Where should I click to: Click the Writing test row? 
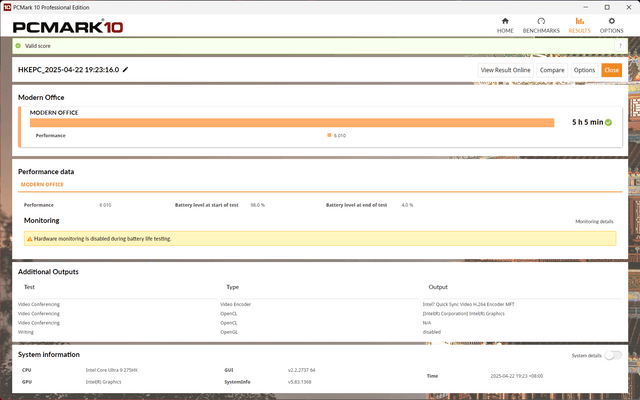tap(26, 332)
